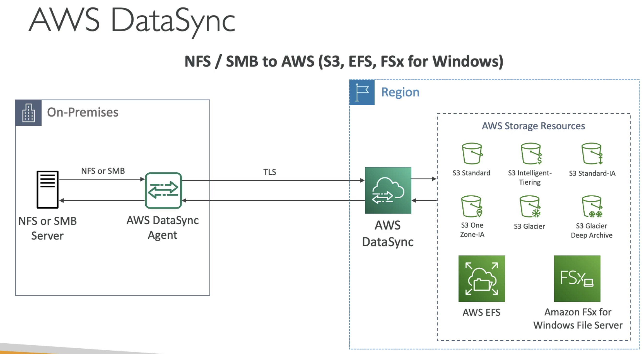Click the AWS DataSync cloud icon
Image resolution: width=644 pixels, height=354 pixels.
point(388,190)
